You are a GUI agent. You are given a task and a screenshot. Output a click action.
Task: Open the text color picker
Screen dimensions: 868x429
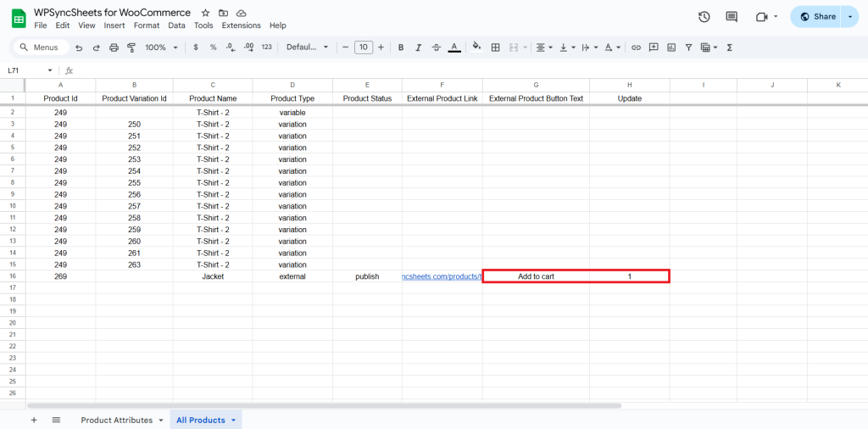click(x=454, y=47)
